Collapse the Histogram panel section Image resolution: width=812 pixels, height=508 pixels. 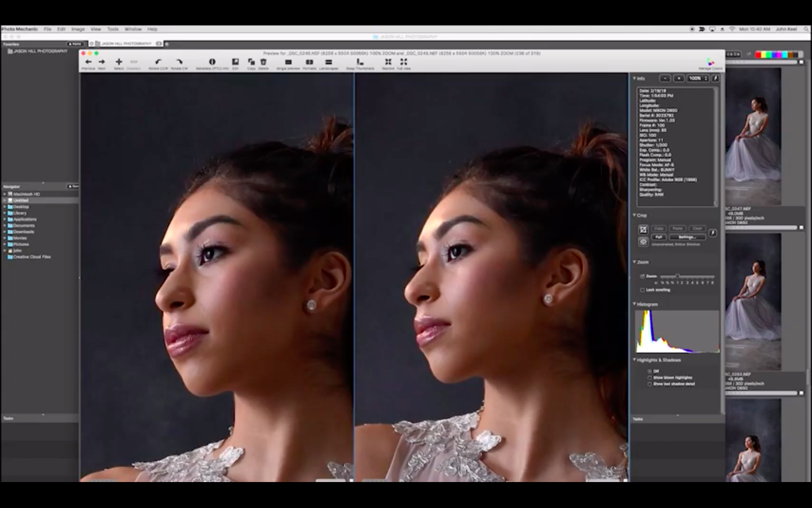(634, 304)
